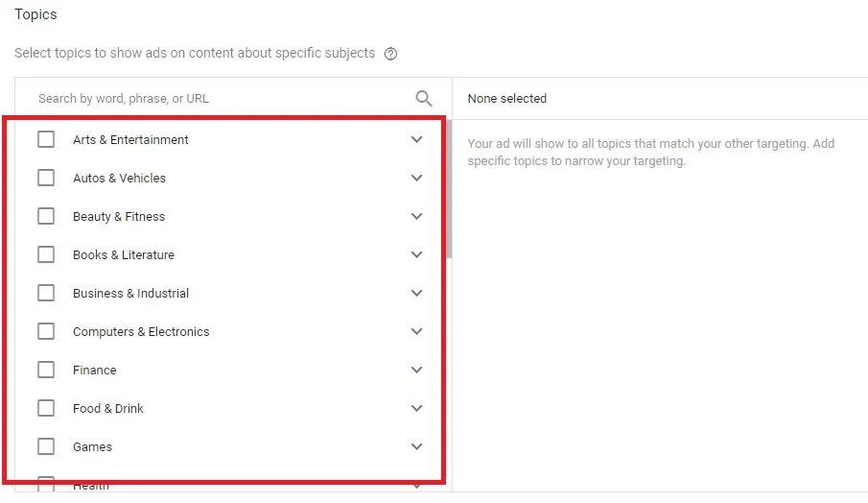This screenshot has height=503, width=868.
Task: Click the Computers & Electronics label
Action: [x=141, y=331]
